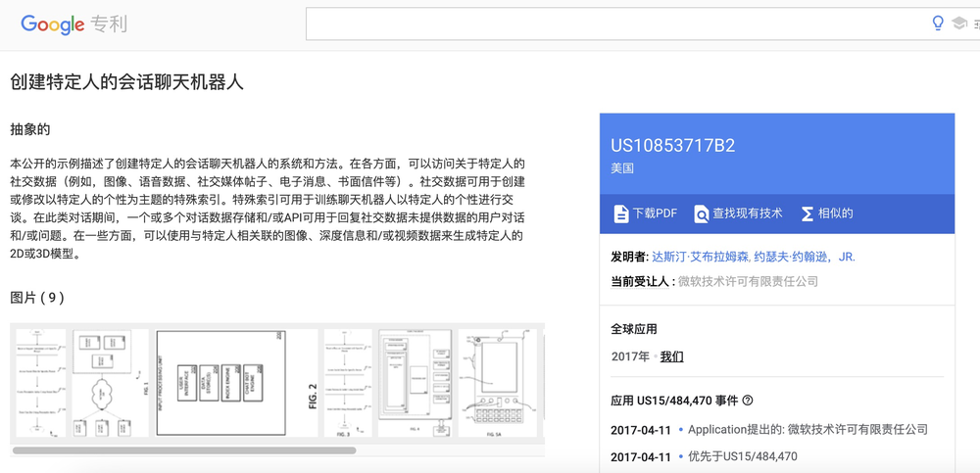Click the 相似的 button
This screenshot has height=473, width=980.
click(827, 213)
